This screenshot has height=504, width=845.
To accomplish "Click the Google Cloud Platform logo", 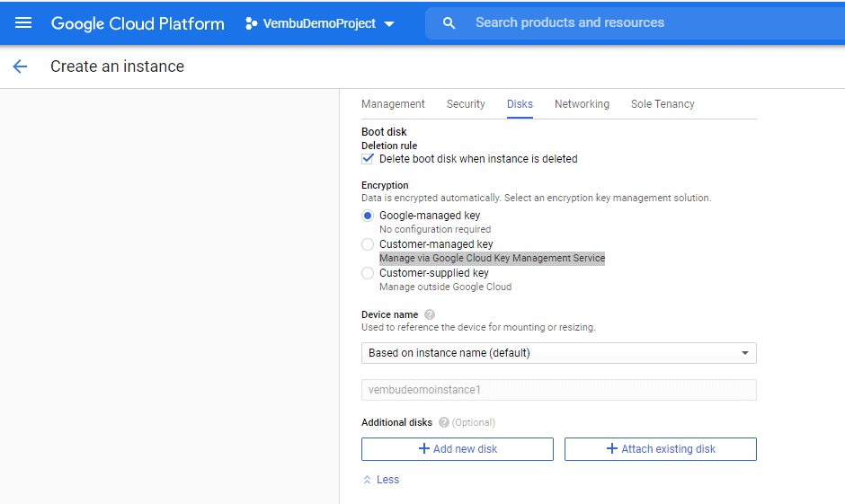I will (138, 23).
